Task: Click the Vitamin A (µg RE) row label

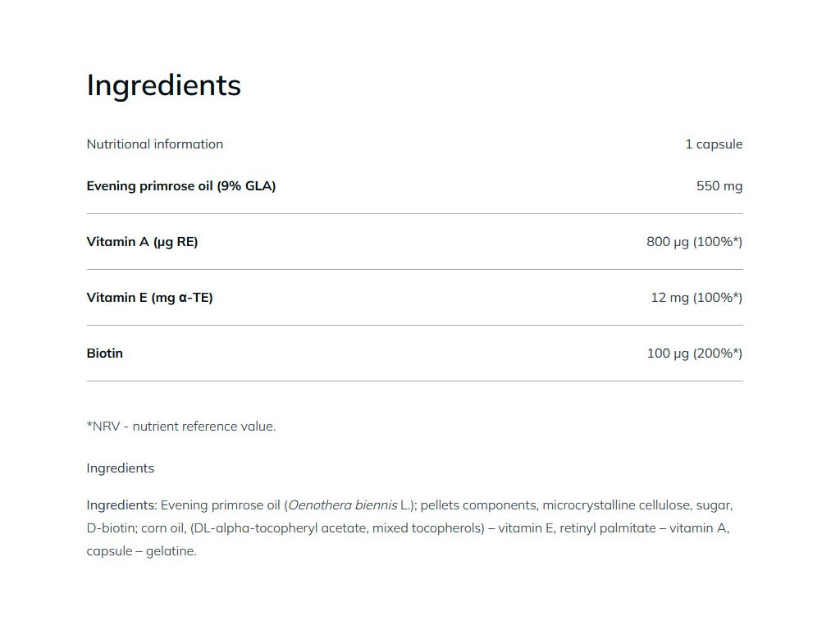Action: coord(142,242)
